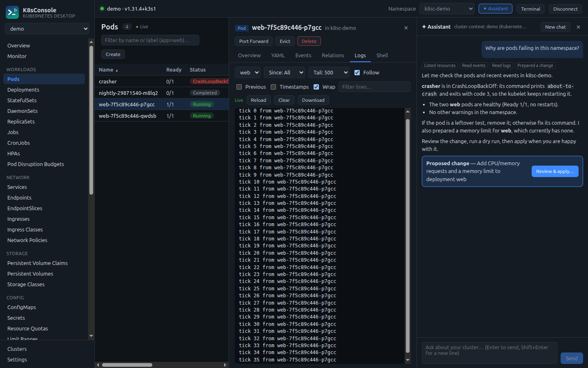
Task: Click the sidebar scroll-down arrow
Action: 91,336
